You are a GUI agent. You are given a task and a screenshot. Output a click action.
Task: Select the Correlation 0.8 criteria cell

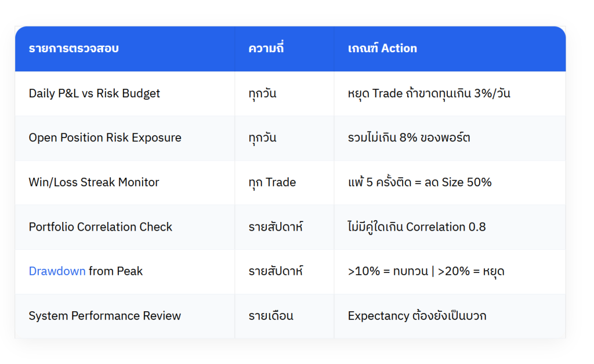coord(416,227)
